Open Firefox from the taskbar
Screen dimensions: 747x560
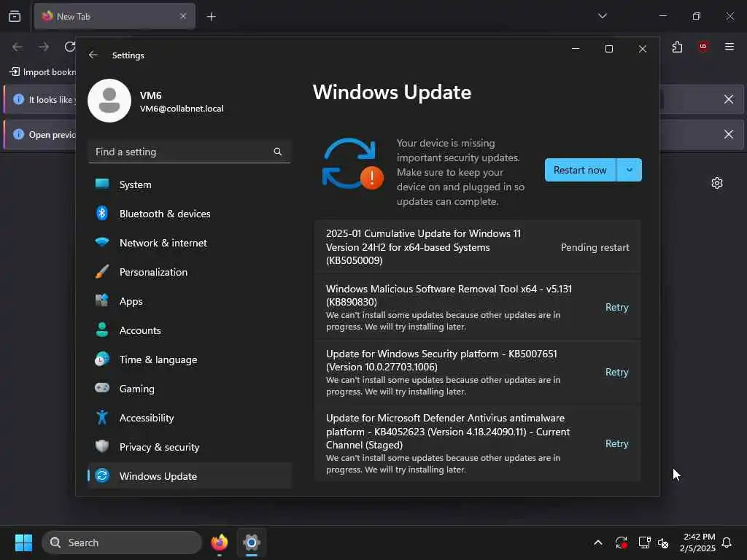[x=219, y=542]
